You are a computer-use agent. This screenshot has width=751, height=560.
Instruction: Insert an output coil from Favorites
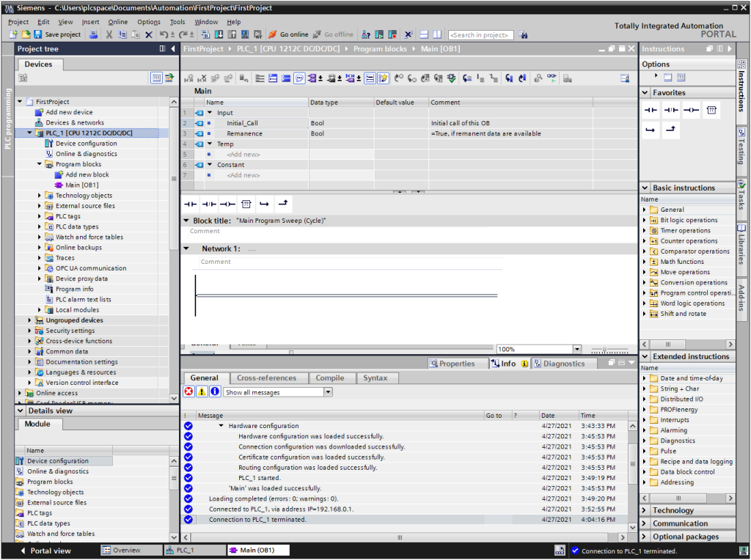point(691,110)
